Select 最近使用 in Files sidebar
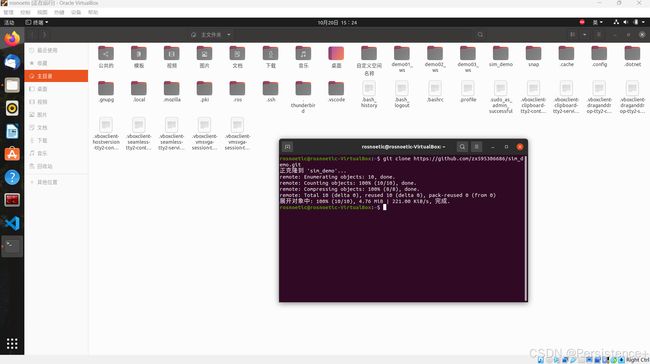The height and width of the screenshot is (364, 650). click(56, 50)
